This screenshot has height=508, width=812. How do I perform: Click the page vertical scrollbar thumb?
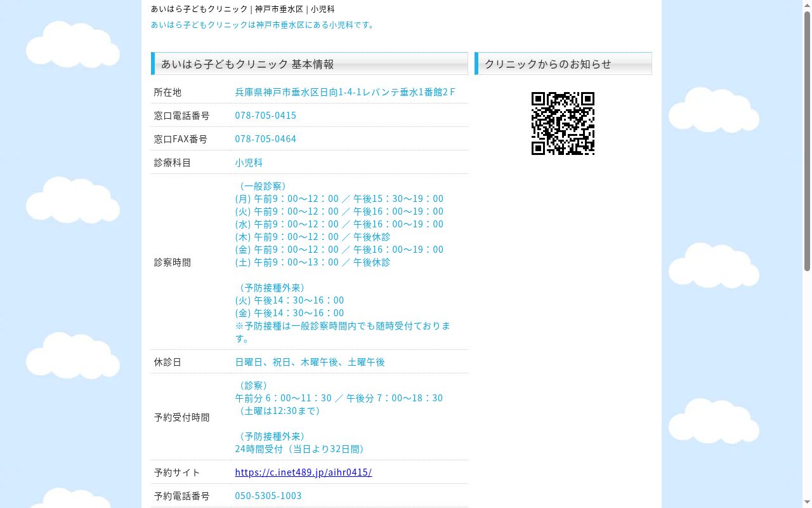coord(807,141)
